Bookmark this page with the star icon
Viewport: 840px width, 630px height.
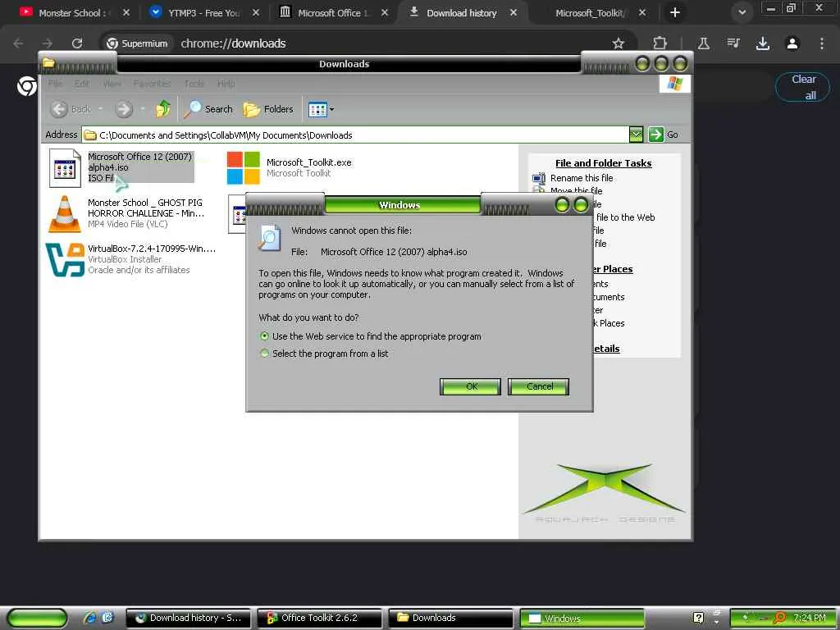tap(619, 43)
